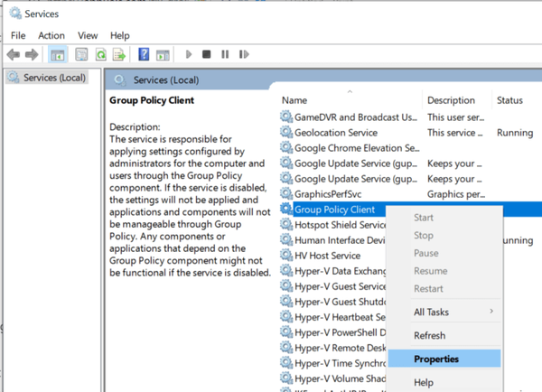The width and height of the screenshot is (542, 392).
Task: Choose Refresh in the context menu
Action: 444,335
